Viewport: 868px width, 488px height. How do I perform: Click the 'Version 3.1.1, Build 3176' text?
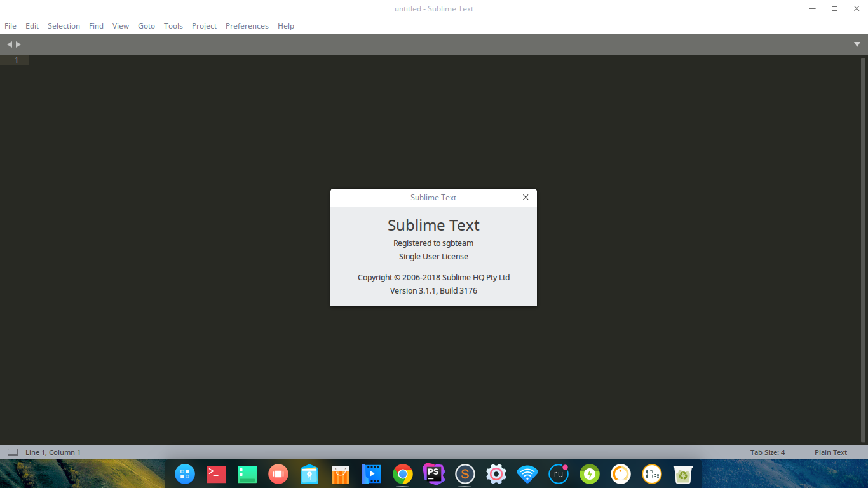(433, 291)
